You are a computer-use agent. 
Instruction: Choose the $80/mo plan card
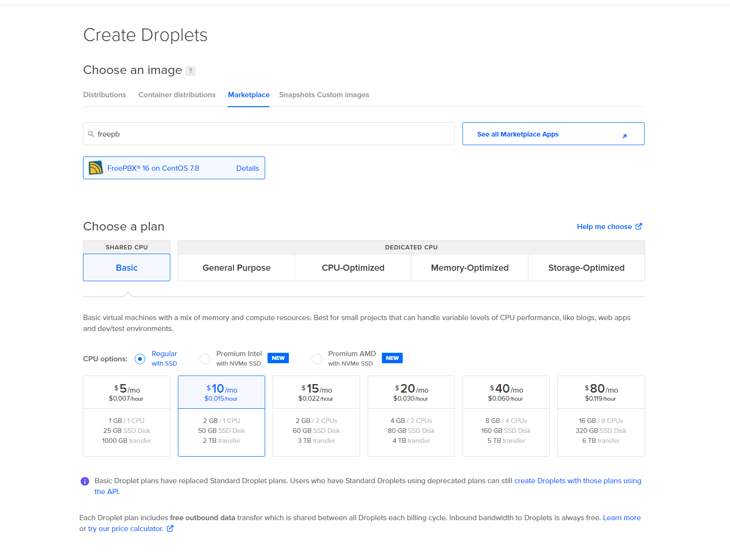pos(601,416)
